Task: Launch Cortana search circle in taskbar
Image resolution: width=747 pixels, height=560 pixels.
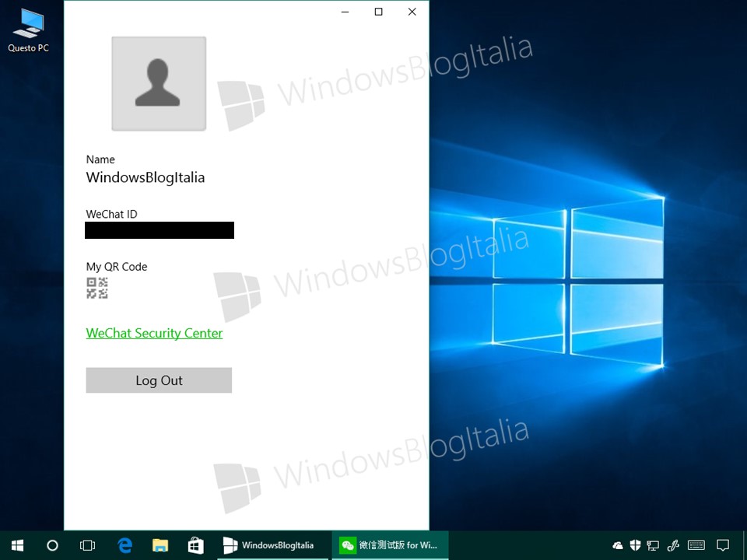Action: tap(52, 545)
